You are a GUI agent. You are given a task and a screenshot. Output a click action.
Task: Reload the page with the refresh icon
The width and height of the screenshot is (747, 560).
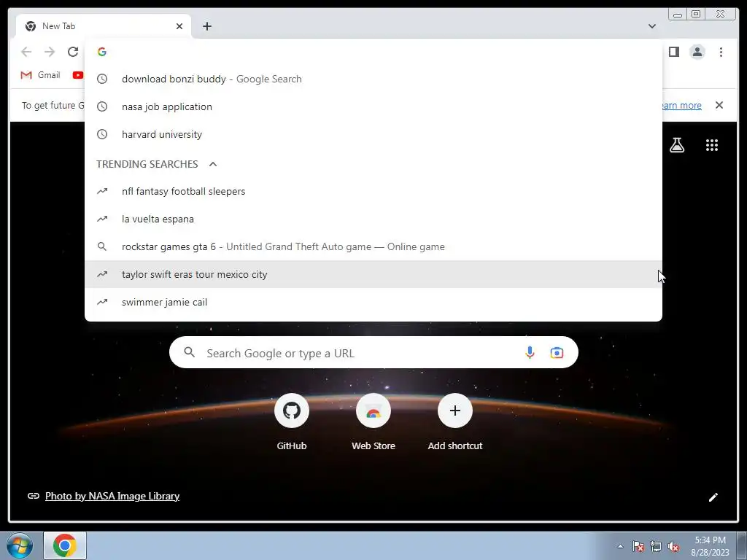(x=73, y=52)
